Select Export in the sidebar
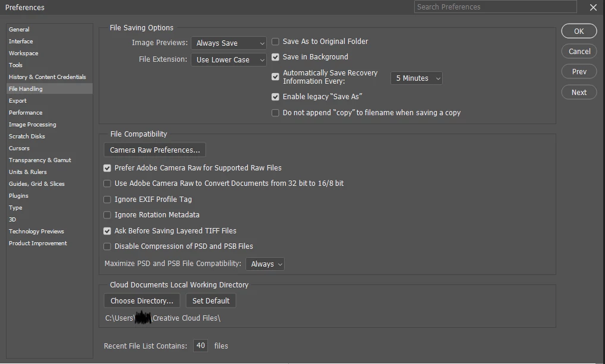The image size is (605, 364). pos(49,100)
